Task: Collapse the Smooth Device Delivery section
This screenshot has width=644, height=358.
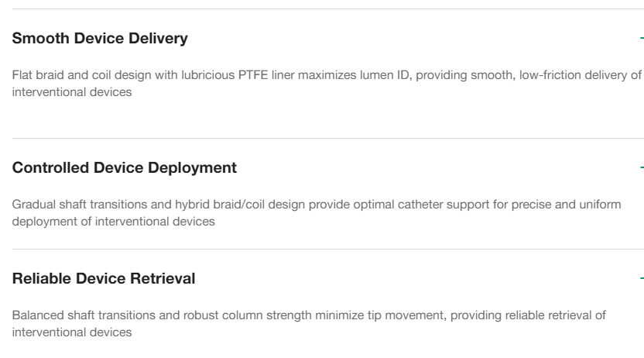Action: (x=101, y=38)
